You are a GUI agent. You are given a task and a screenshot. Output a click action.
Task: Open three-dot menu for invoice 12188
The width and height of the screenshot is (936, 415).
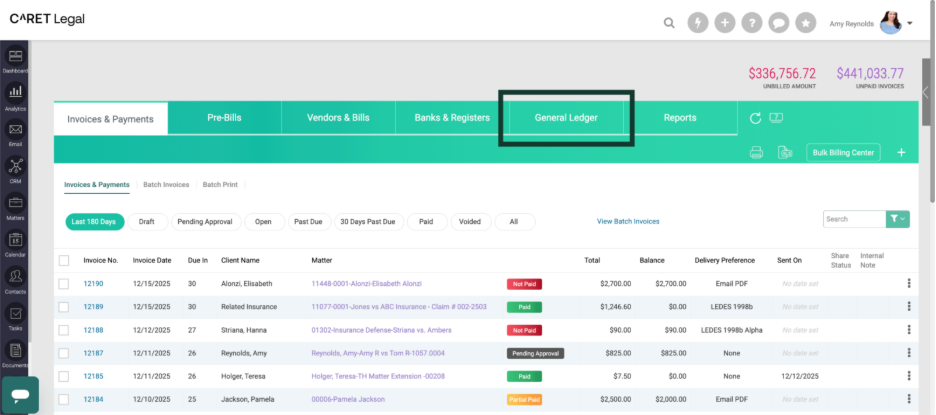coord(909,330)
